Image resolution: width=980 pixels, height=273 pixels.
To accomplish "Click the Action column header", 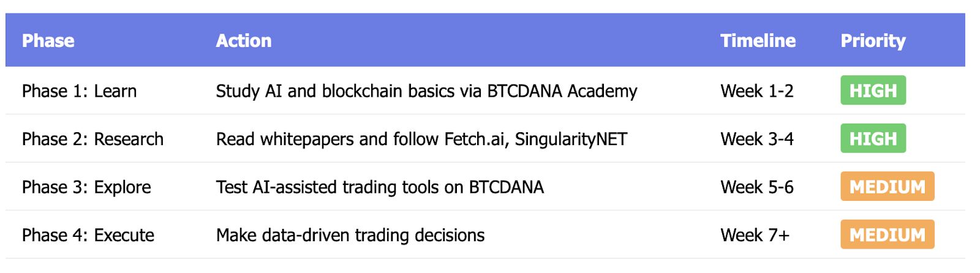I will (244, 41).
